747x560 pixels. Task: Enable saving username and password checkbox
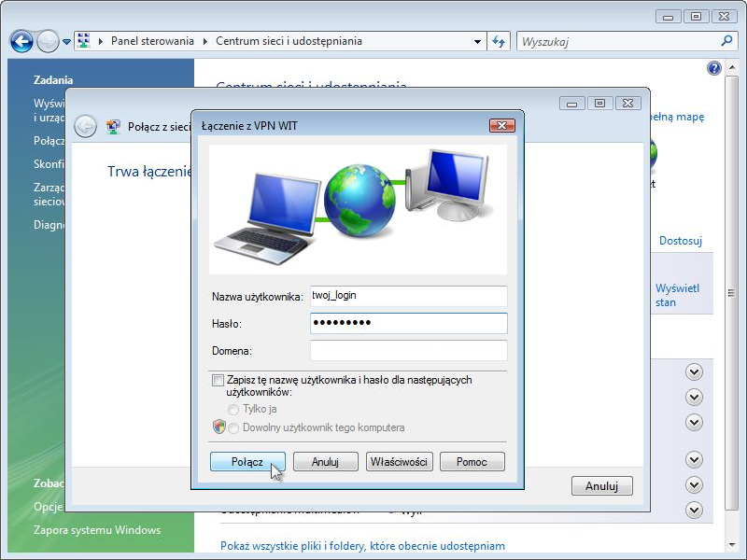[x=218, y=381]
